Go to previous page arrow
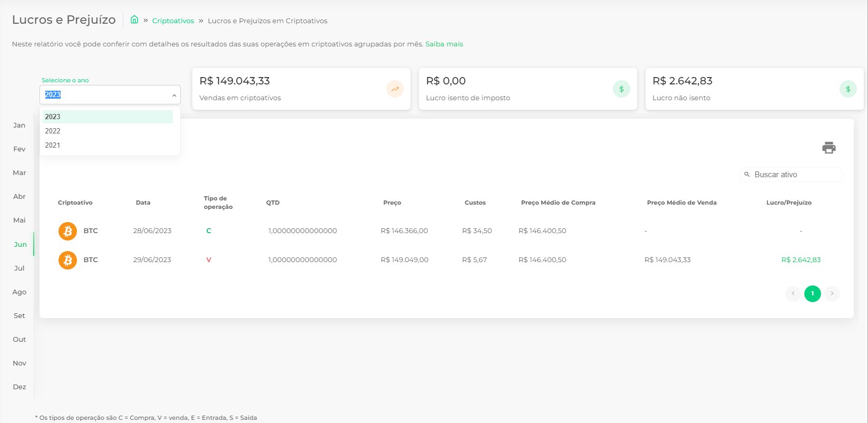This screenshot has height=423, width=868. pyautogui.click(x=793, y=293)
